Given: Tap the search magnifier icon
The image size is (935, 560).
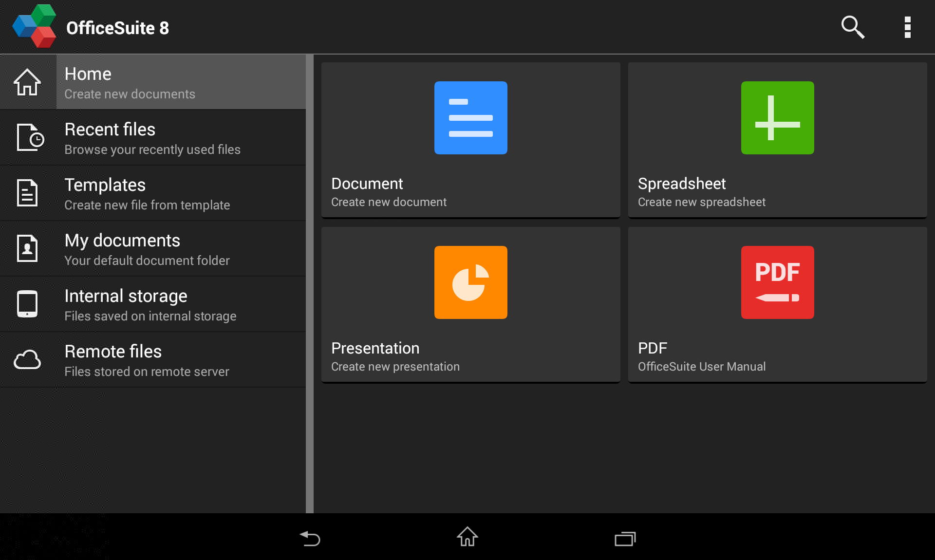Looking at the screenshot, I should [852, 27].
